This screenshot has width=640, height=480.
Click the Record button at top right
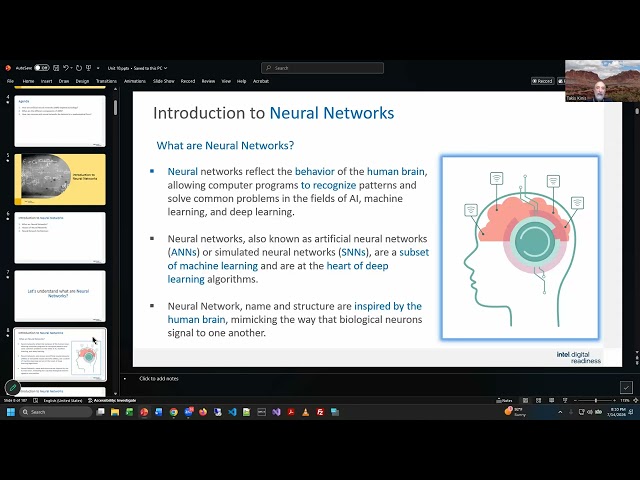click(x=542, y=81)
